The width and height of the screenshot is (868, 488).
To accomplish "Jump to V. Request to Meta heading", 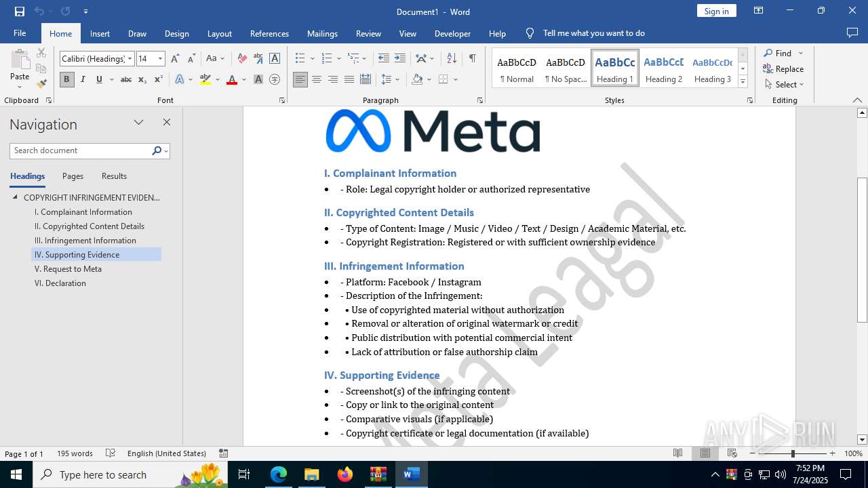I will [x=68, y=269].
